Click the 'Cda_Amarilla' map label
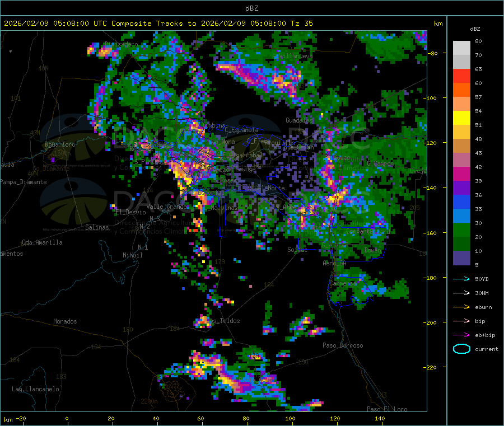Viewport: 504px width, 426px height. (x=42, y=242)
